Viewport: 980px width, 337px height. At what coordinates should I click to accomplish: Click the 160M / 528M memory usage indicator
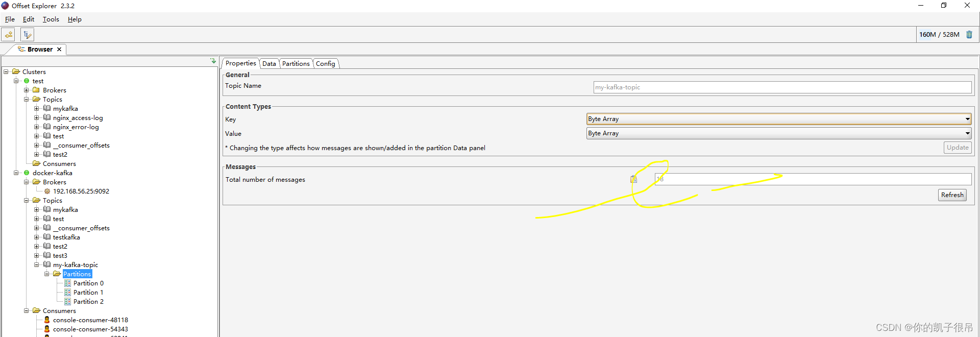click(939, 35)
